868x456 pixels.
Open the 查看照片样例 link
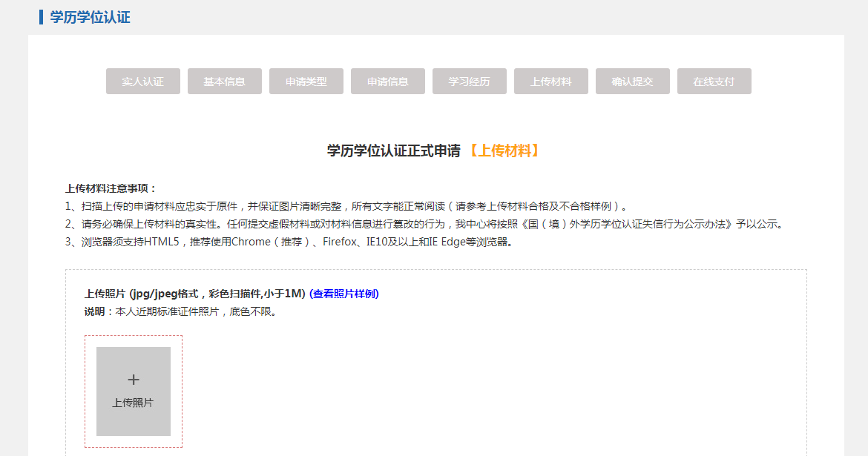pos(343,294)
